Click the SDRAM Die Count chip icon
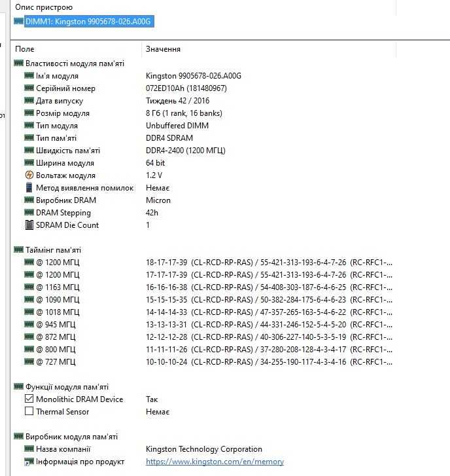The height and width of the screenshot is (476, 450). point(29,225)
